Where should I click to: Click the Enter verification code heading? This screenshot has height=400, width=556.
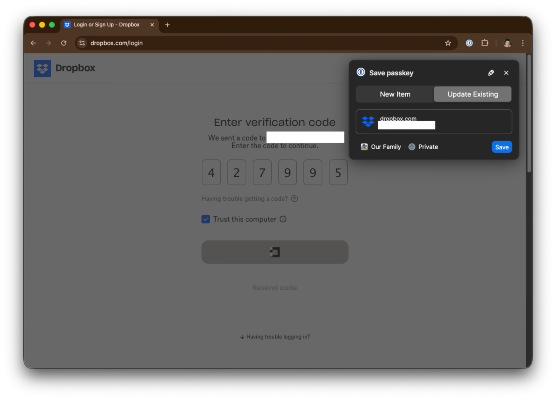(x=275, y=122)
